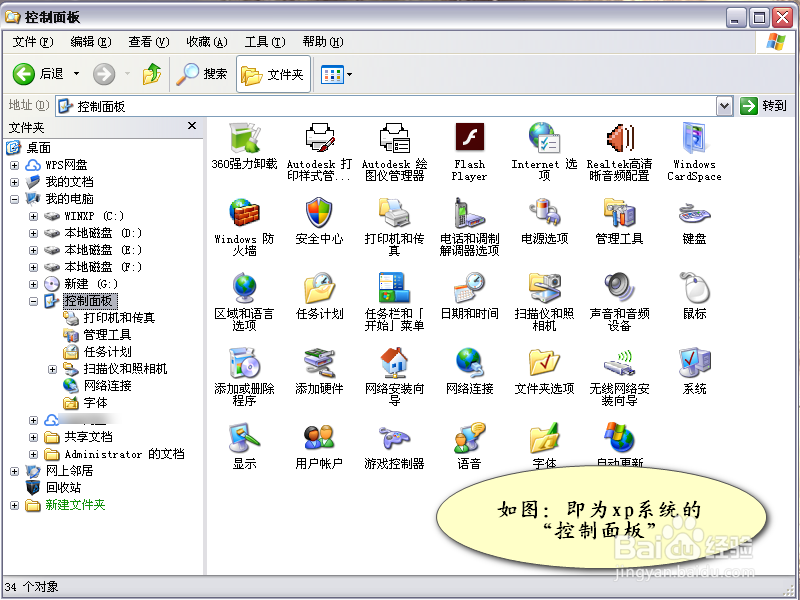
Task: Open 网络安装向导 icon
Action: click(x=394, y=363)
